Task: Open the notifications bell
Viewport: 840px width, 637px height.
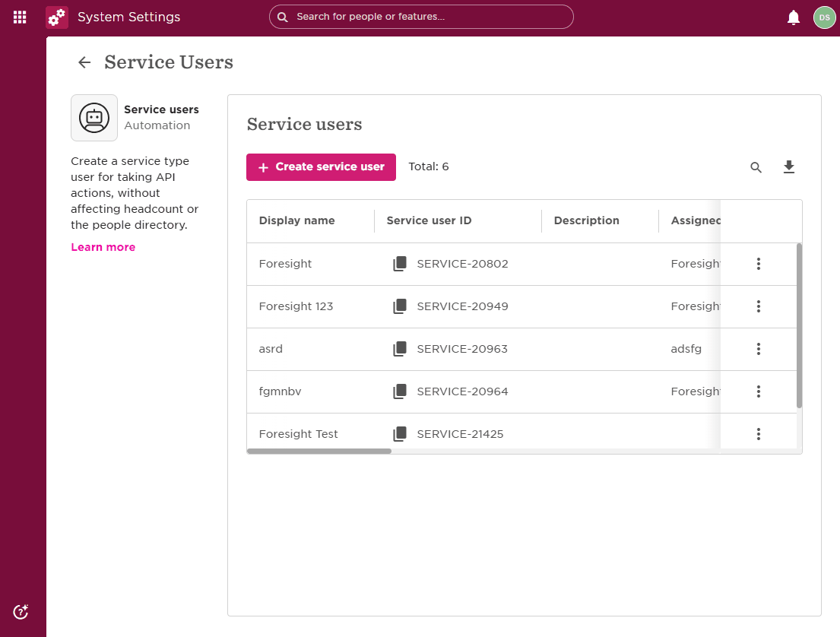Action: pyautogui.click(x=794, y=17)
